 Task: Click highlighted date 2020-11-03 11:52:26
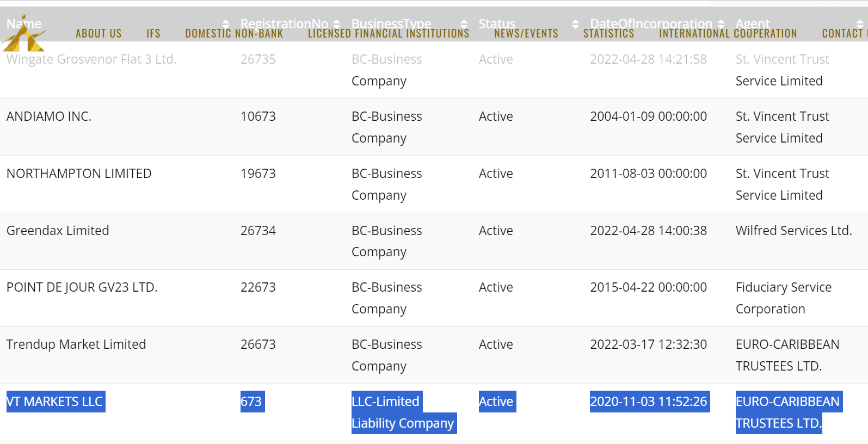click(x=650, y=402)
